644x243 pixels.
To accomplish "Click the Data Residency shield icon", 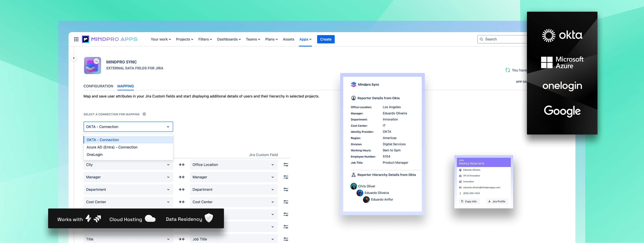I will click(209, 218).
